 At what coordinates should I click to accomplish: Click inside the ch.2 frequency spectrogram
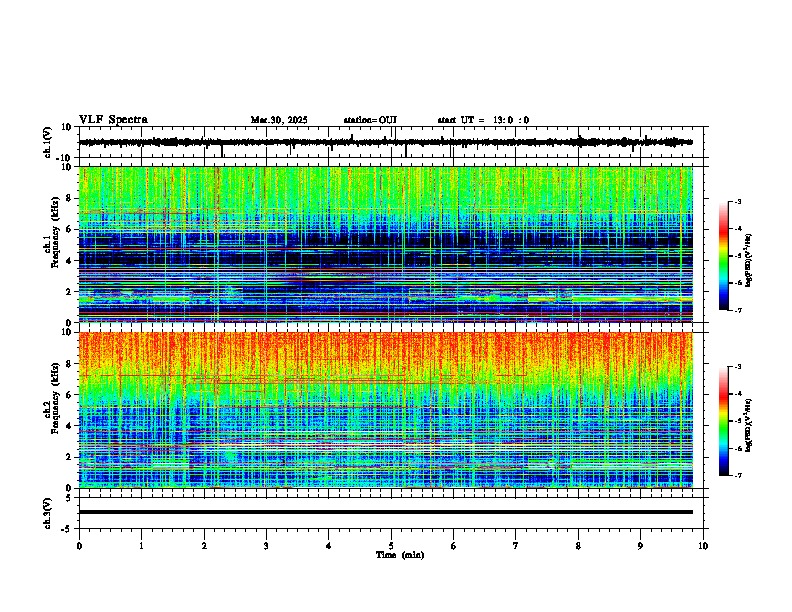pyautogui.click(x=386, y=410)
